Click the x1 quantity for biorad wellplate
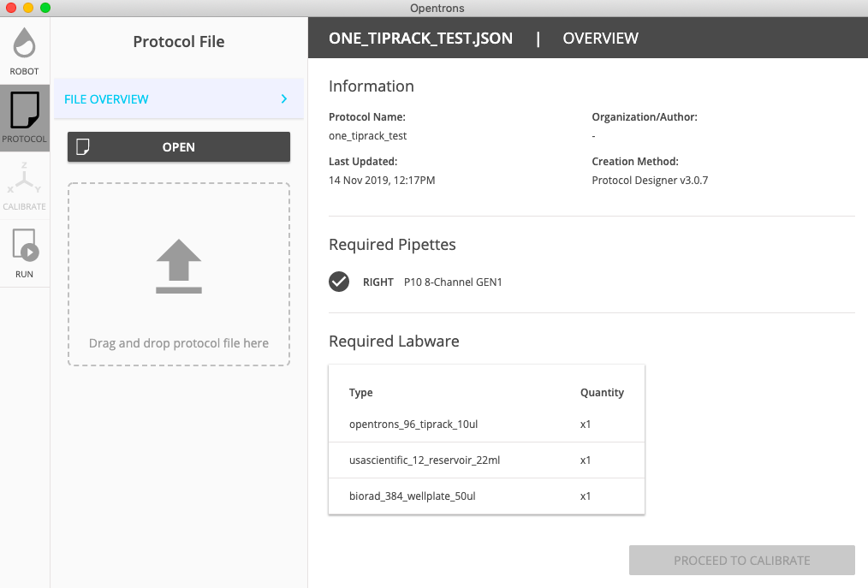Screen dimensions: 868x588 [x=586, y=496]
